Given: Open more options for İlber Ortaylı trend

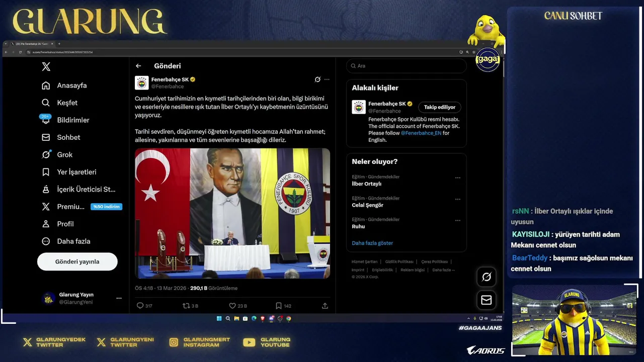Looking at the screenshot, I should (458, 177).
